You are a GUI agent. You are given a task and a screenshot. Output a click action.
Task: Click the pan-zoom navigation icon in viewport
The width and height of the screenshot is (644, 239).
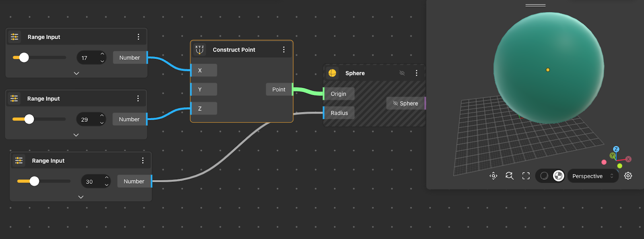(493, 176)
